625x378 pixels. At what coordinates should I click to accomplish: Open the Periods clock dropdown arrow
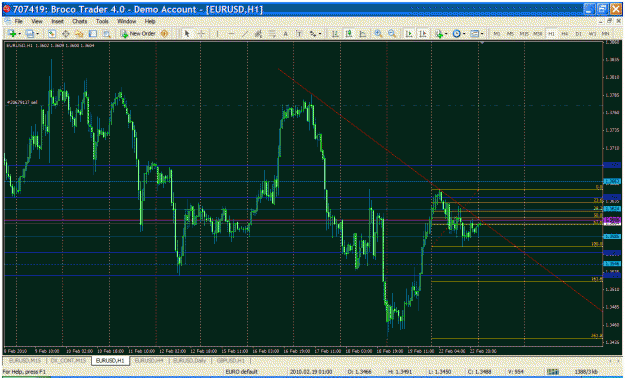(464, 34)
